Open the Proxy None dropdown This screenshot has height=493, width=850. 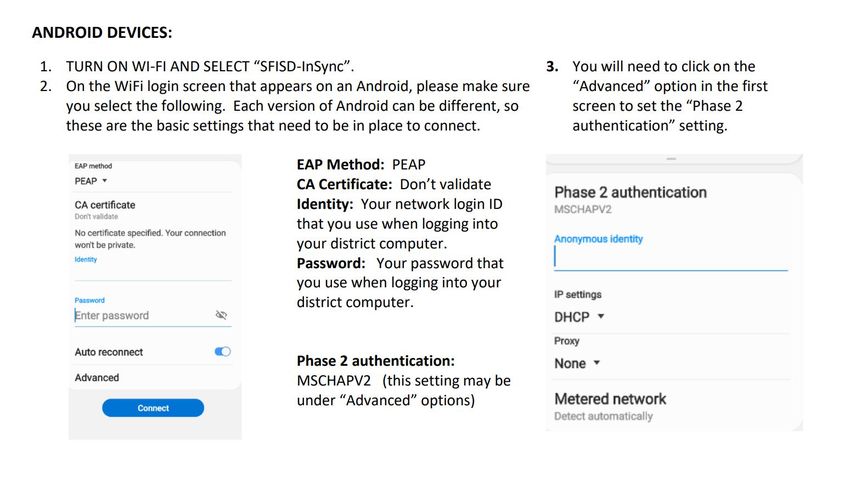click(x=577, y=363)
